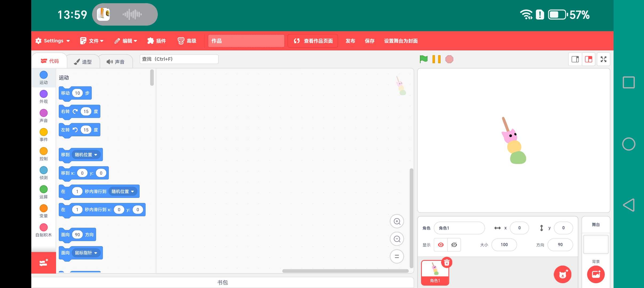644x288 pixels.
Task: Open the Settings dropdown menu
Action: pyautogui.click(x=53, y=41)
